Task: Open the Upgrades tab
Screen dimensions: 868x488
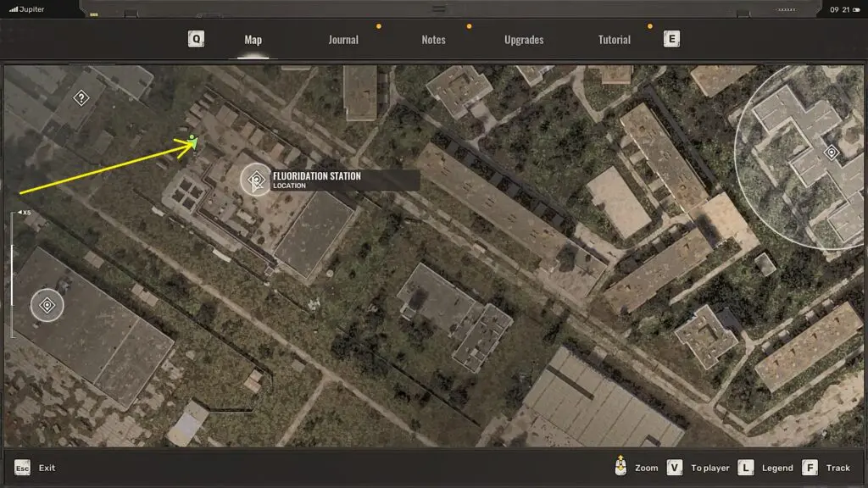Action: (524, 40)
